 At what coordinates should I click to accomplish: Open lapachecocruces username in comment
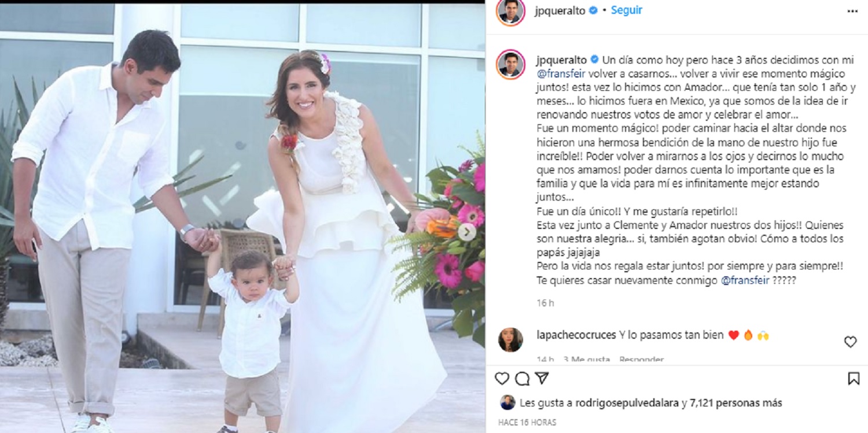(576, 335)
